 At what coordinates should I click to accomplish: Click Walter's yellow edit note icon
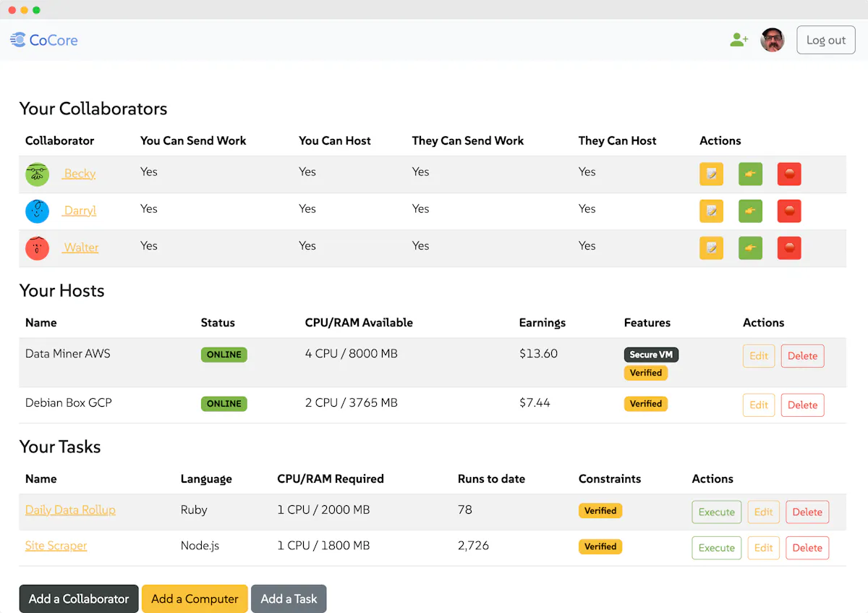[x=711, y=248]
